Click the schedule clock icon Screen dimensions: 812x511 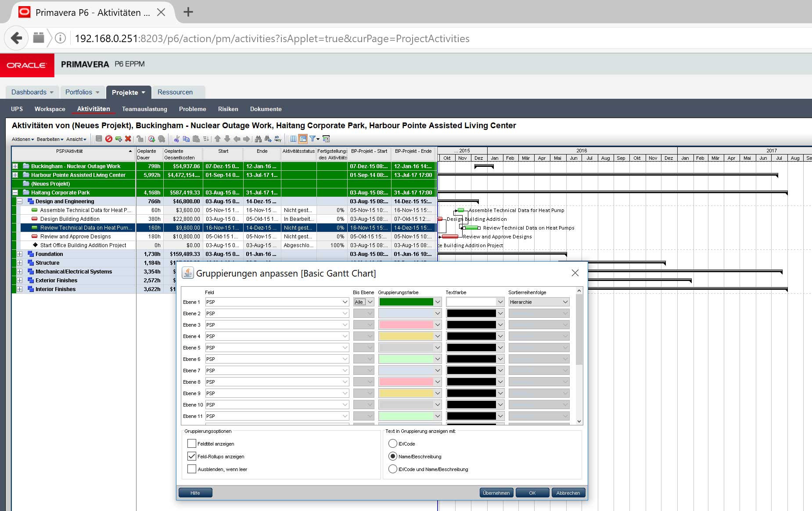[152, 139]
